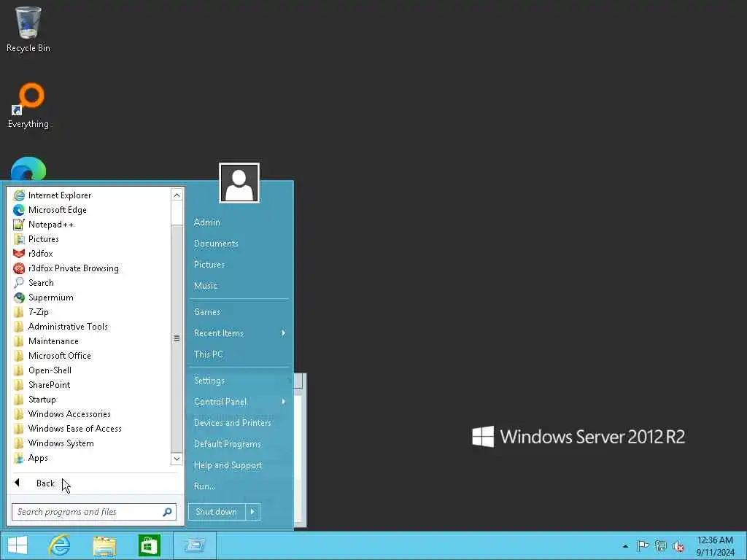Click the taskbar clock showing 12:36 AM
The width and height of the screenshot is (747, 560).
click(715, 546)
